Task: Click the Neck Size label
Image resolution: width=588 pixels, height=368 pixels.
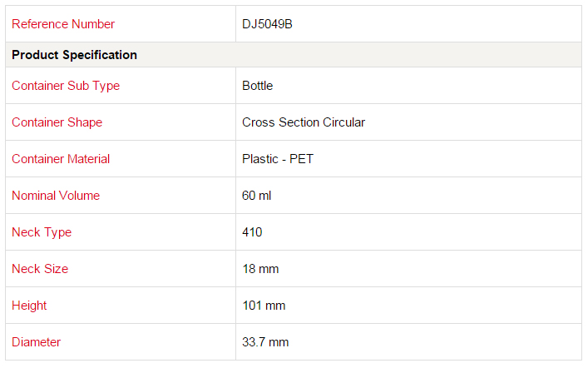Action: [40, 269]
